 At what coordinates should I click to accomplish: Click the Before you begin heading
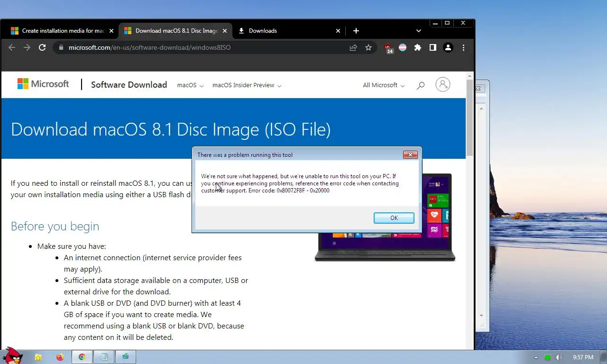tap(55, 226)
